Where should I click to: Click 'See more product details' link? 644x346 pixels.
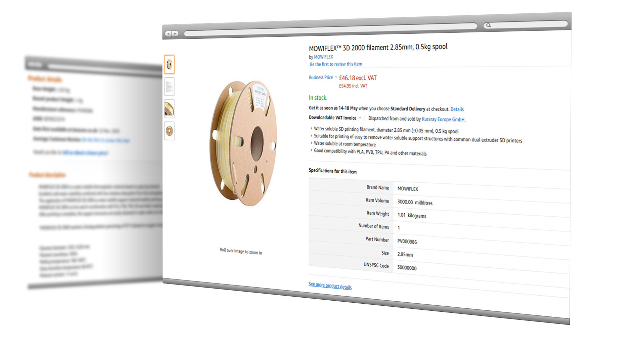330,286
